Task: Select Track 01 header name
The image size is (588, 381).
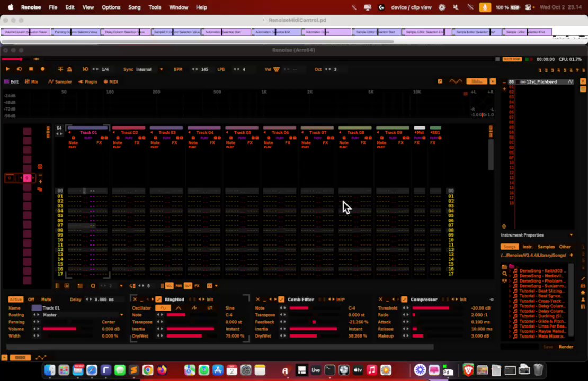Action: (x=88, y=133)
